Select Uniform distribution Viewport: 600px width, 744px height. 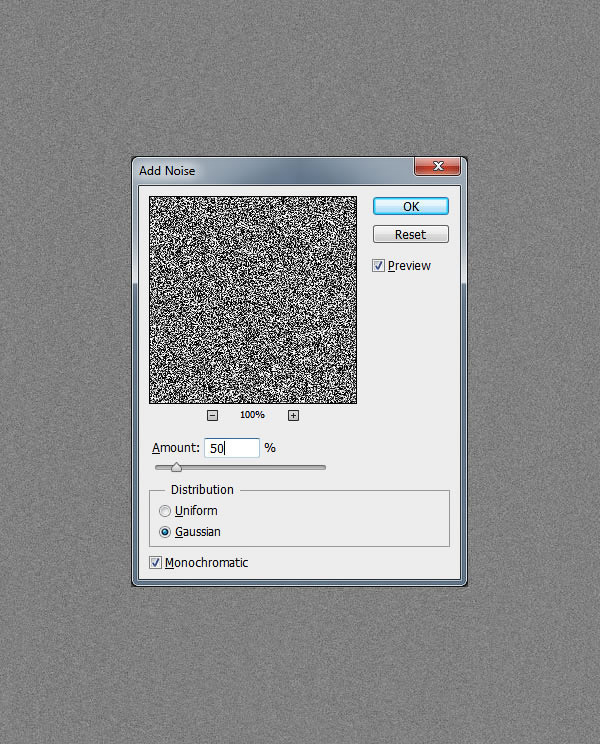(165, 511)
